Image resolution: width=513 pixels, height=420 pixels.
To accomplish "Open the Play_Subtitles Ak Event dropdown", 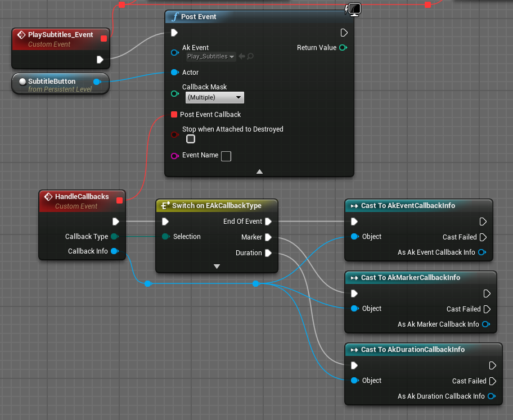I will (x=210, y=56).
